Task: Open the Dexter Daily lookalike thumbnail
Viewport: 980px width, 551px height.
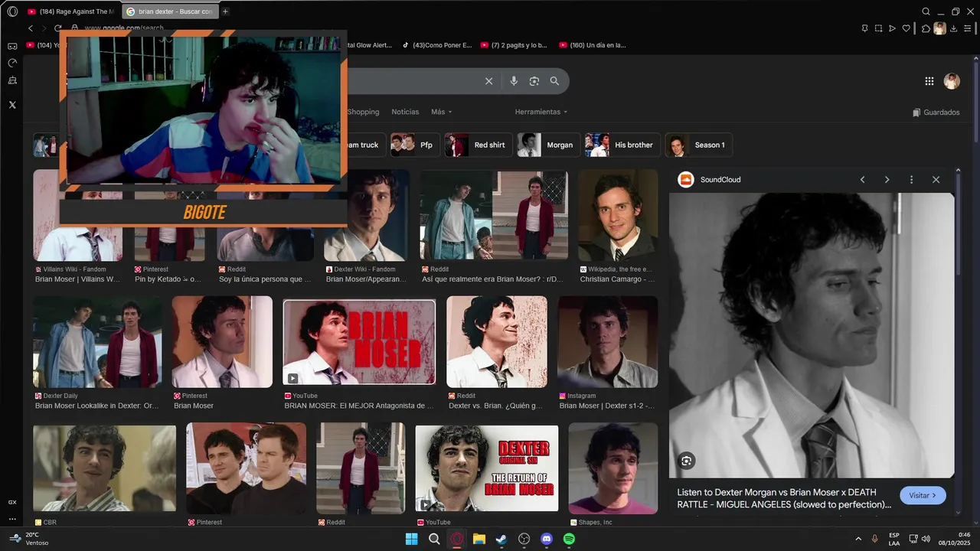Action: click(97, 342)
